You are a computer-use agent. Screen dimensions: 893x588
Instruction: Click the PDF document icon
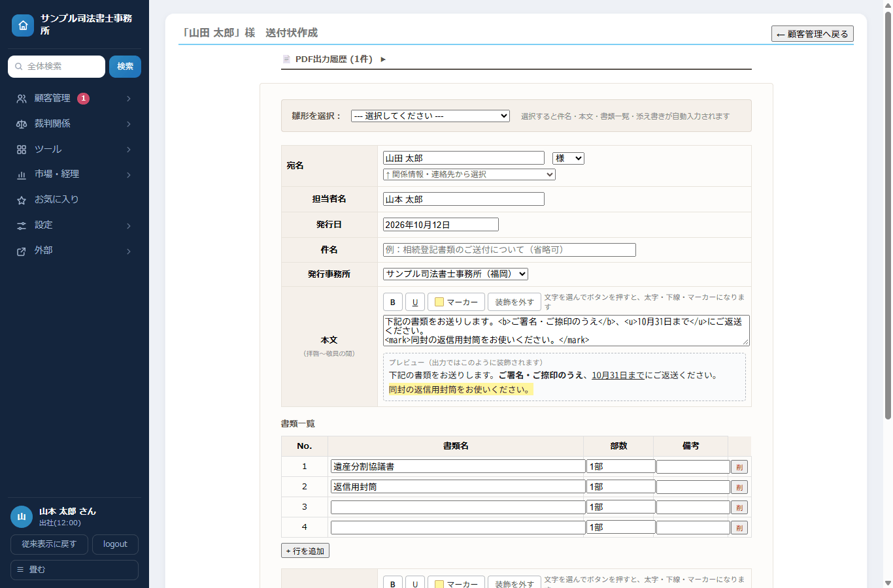286,59
